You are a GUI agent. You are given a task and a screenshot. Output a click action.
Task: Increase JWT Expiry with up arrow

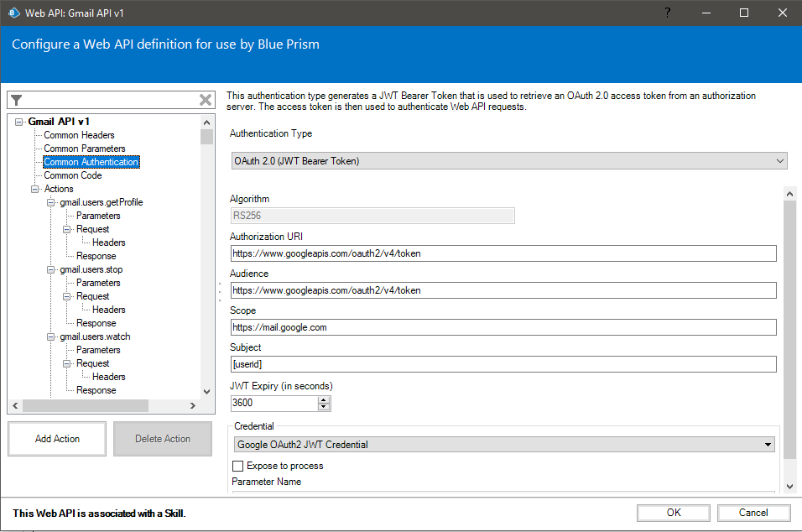(324, 399)
